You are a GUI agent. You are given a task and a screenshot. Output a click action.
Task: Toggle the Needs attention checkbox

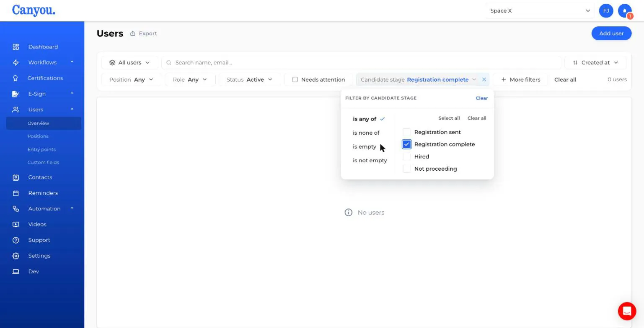[x=295, y=79]
